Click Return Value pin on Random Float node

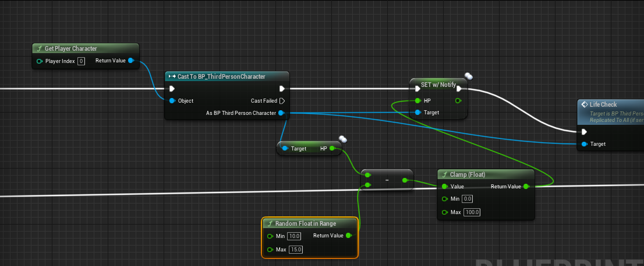tap(348, 236)
